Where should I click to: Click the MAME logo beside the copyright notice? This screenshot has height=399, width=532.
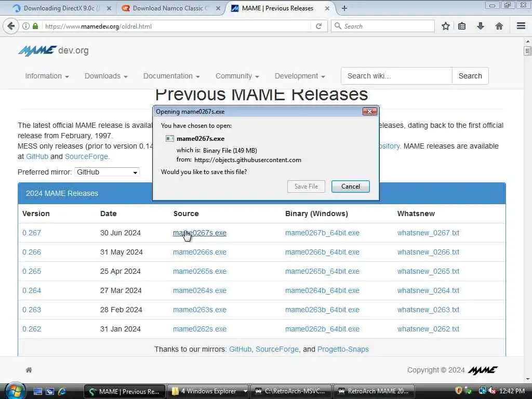tap(483, 370)
